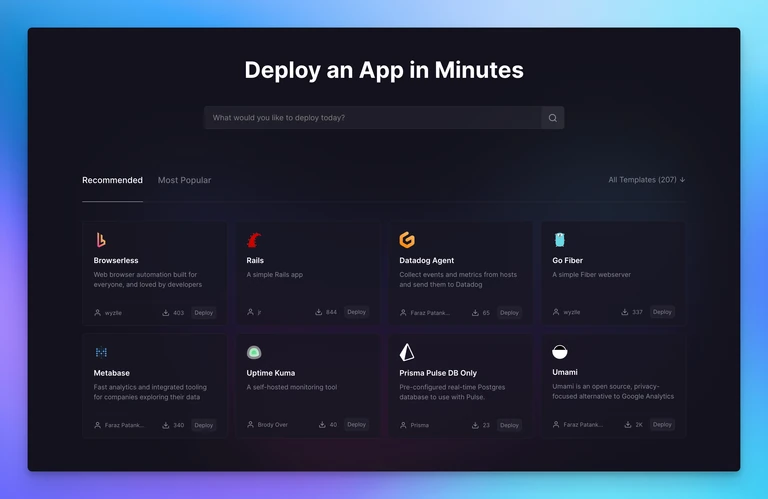Click the download icon on Uptime Kuma card
Screen dimensions: 768x499
coord(322,425)
